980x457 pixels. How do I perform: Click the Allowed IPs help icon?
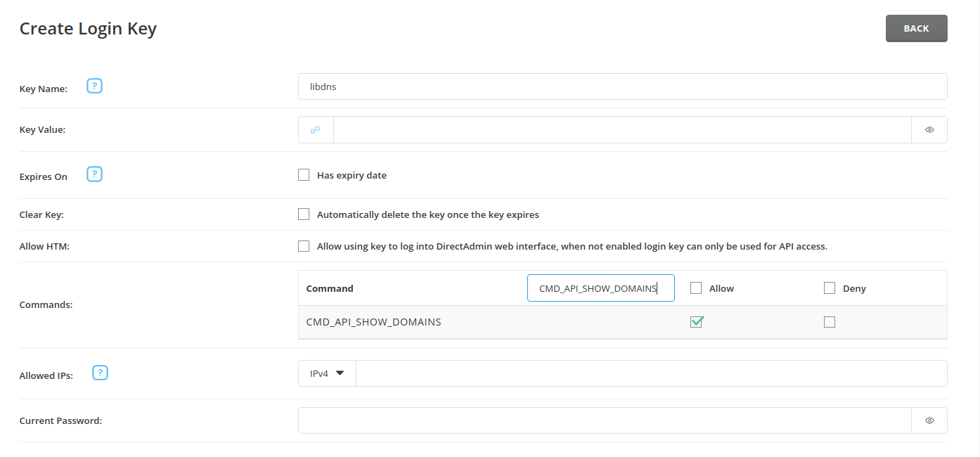click(101, 373)
